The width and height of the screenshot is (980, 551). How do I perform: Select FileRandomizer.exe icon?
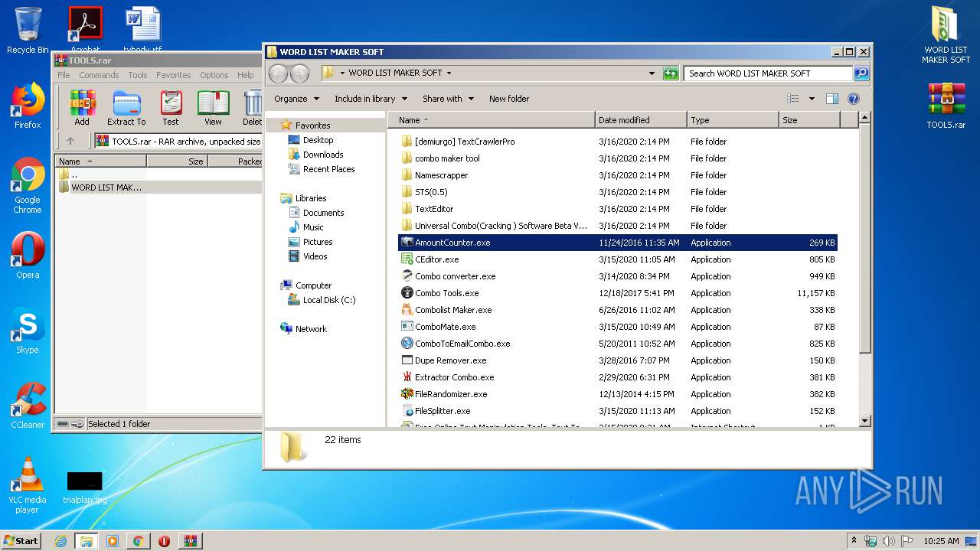[407, 394]
